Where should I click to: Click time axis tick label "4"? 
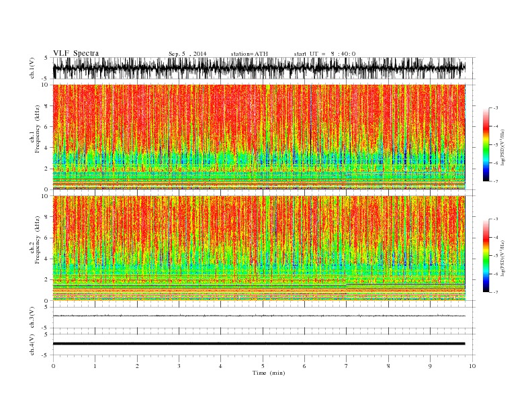220,366
